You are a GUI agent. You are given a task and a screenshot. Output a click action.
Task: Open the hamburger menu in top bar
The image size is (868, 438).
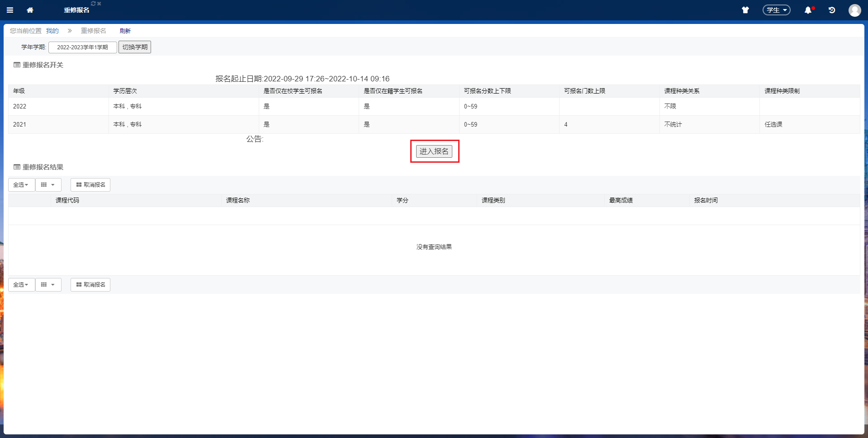[10, 10]
